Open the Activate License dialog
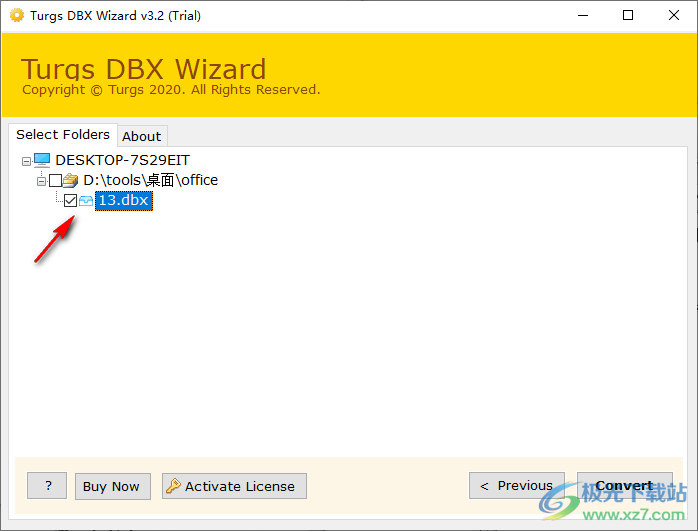This screenshot has width=698, height=531. [234, 486]
